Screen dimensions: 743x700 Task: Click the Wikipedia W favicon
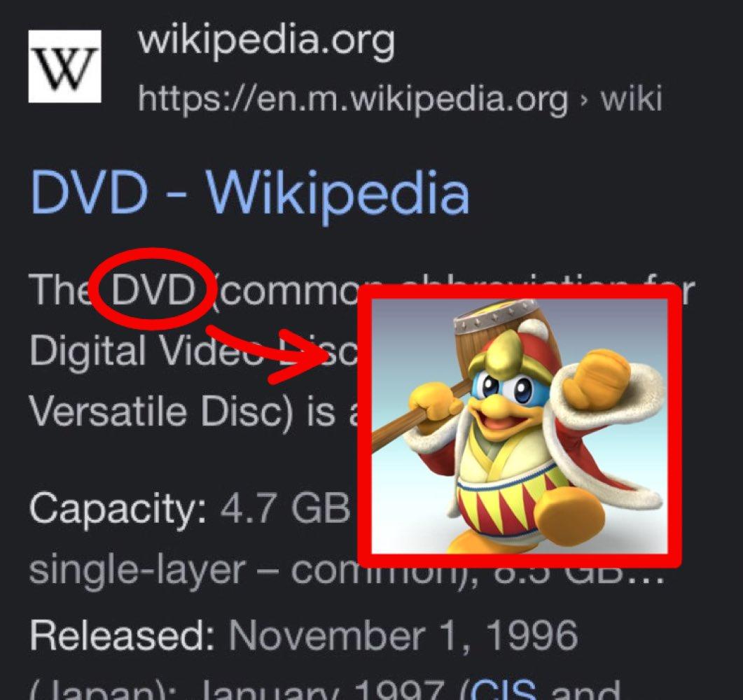pyautogui.click(x=65, y=66)
